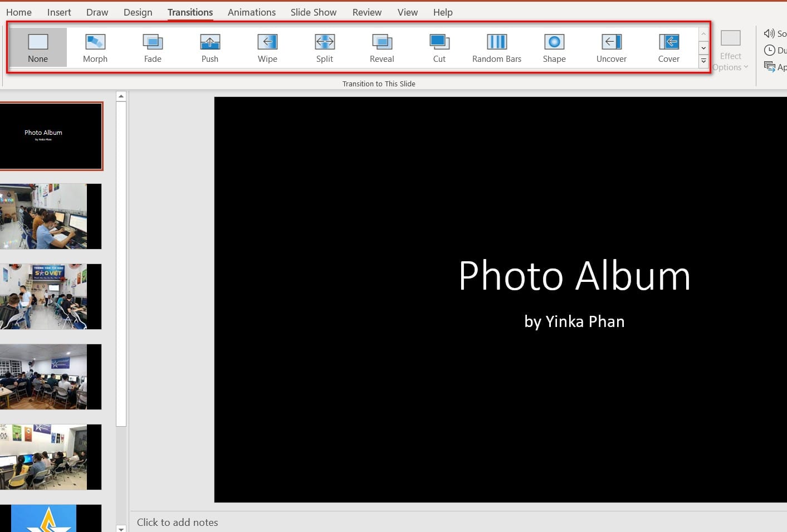Apply the Split transition
This screenshot has height=532, width=787.
click(x=325, y=48)
